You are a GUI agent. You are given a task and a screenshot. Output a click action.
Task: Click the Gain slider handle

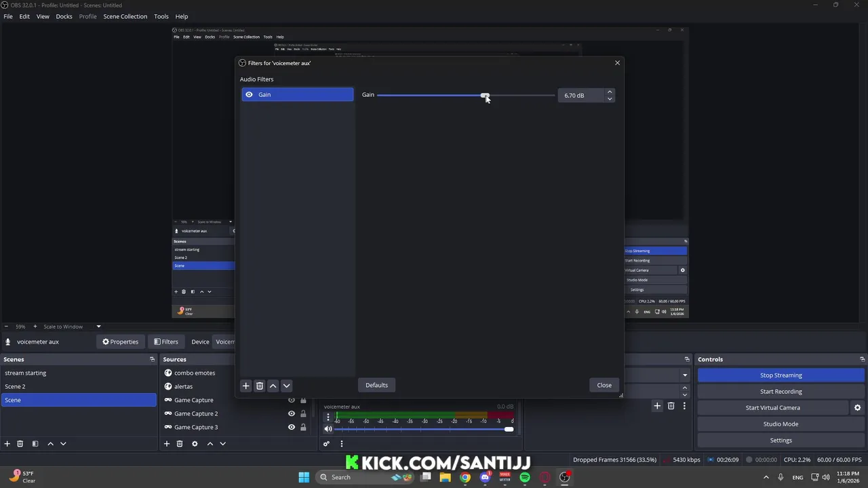click(484, 96)
